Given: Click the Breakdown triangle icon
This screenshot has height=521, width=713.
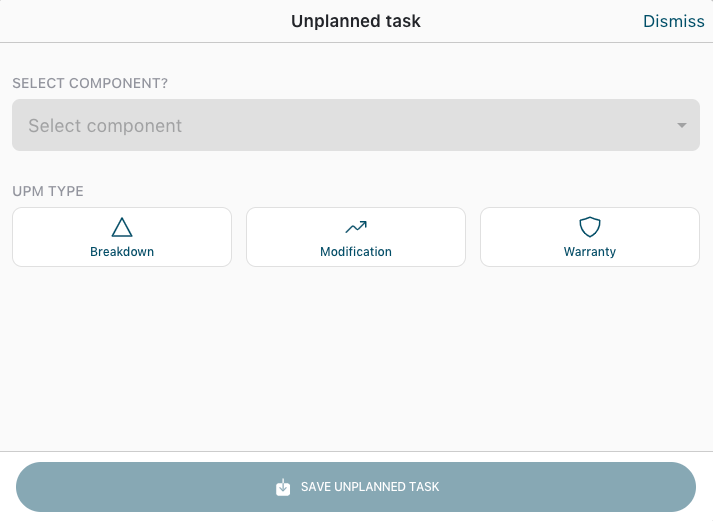Looking at the screenshot, I should [x=122, y=227].
